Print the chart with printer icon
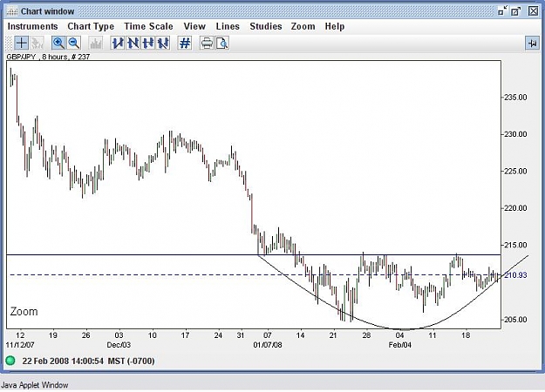Viewport: 545px width, 392px height. click(x=207, y=43)
